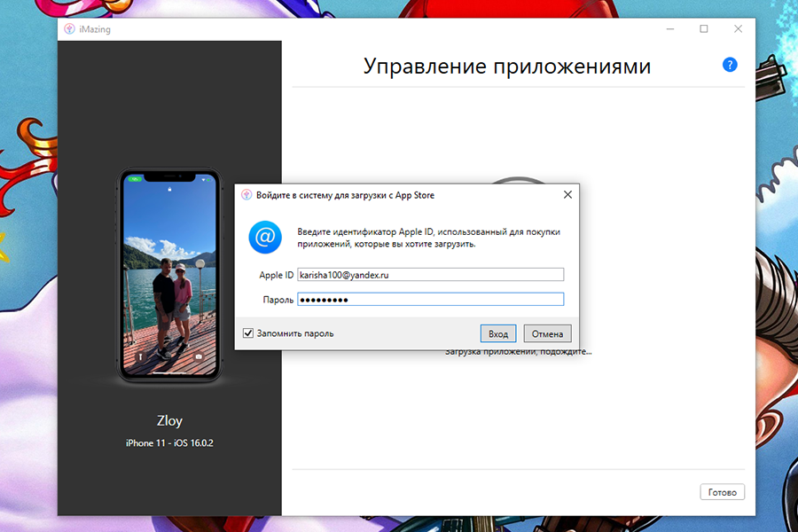The width and height of the screenshot is (798, 532).
Task: Click the blue @ Apple ID icon
Action: click(x=264, y=238)
